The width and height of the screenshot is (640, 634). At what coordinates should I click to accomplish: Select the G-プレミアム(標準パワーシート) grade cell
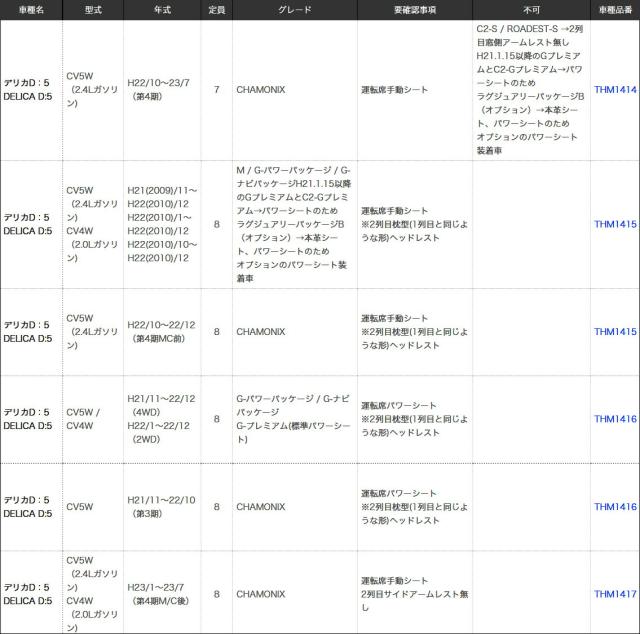(293, 419)
